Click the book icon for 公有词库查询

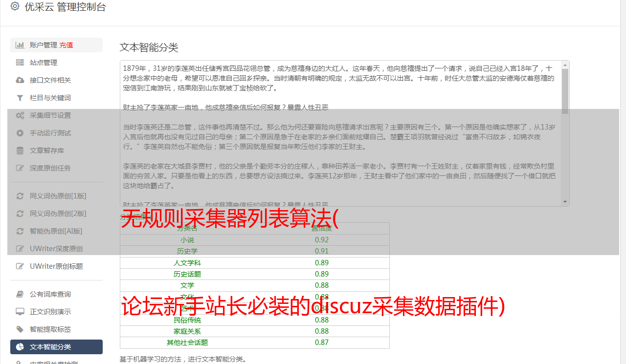pos(20,294)
